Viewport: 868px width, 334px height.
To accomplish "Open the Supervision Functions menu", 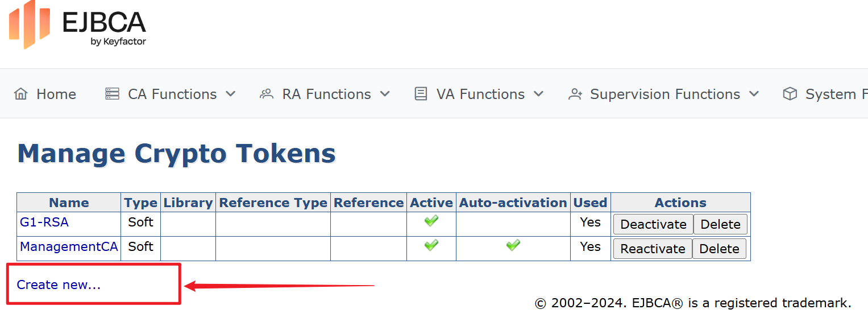I will click(x=665, y=94).
